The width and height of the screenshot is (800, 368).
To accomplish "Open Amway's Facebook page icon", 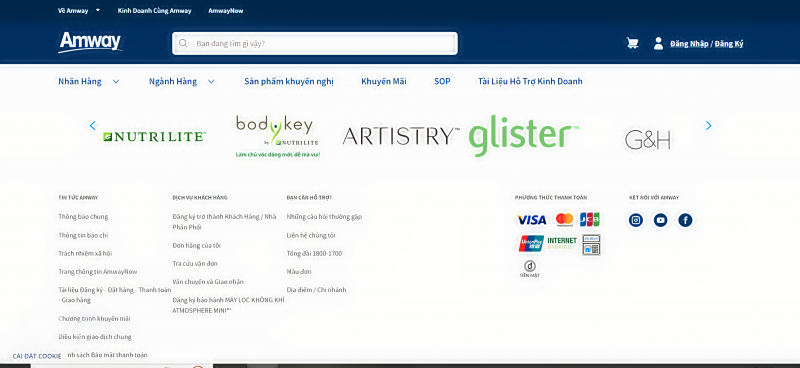I will pyautogui.click(x=685, y=220).
